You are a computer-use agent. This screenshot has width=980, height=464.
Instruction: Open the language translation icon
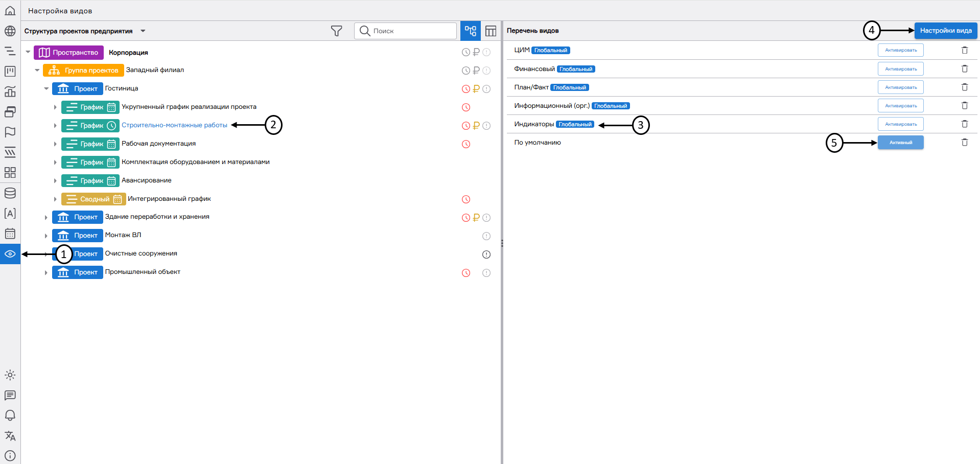10,436
